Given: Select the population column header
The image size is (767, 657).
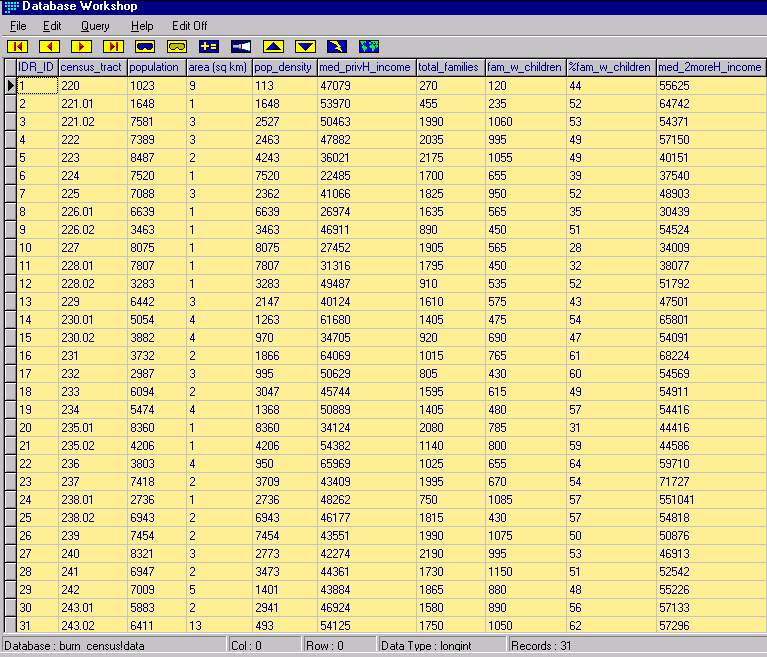Looking at the screenshot, I should pos(155,68).
